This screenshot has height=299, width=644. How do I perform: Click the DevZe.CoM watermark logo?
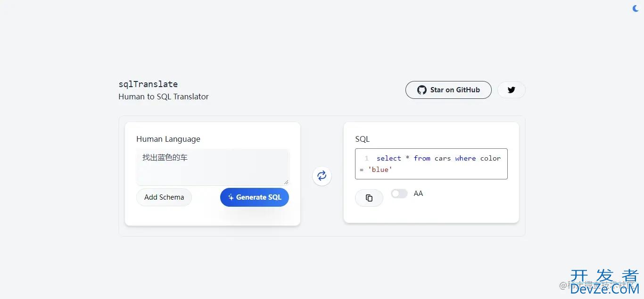point(604,283)
